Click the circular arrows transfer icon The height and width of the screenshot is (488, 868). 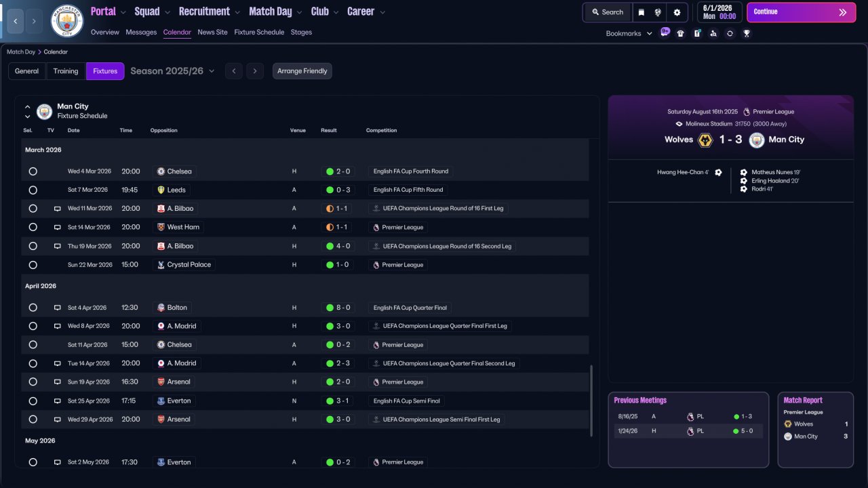pyautogui.click(x=730, y=33)
